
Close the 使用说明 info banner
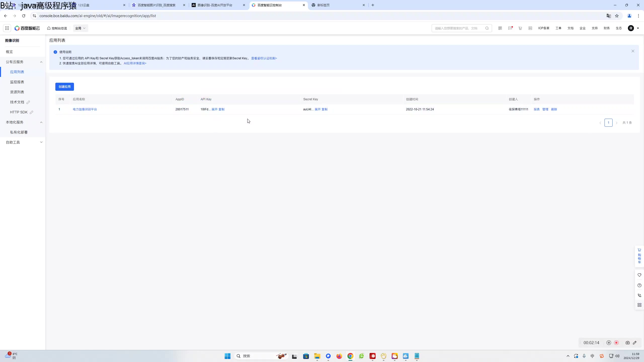pos(633,51)
